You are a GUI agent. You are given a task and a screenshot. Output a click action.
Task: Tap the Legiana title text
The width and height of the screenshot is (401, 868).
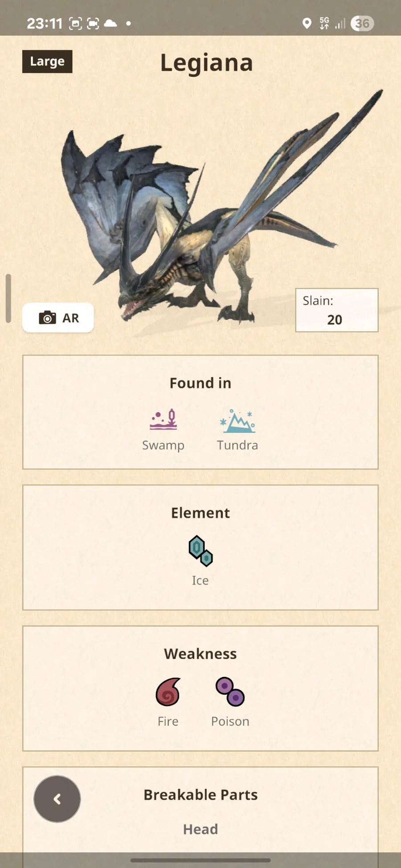[x=206, y=63]
